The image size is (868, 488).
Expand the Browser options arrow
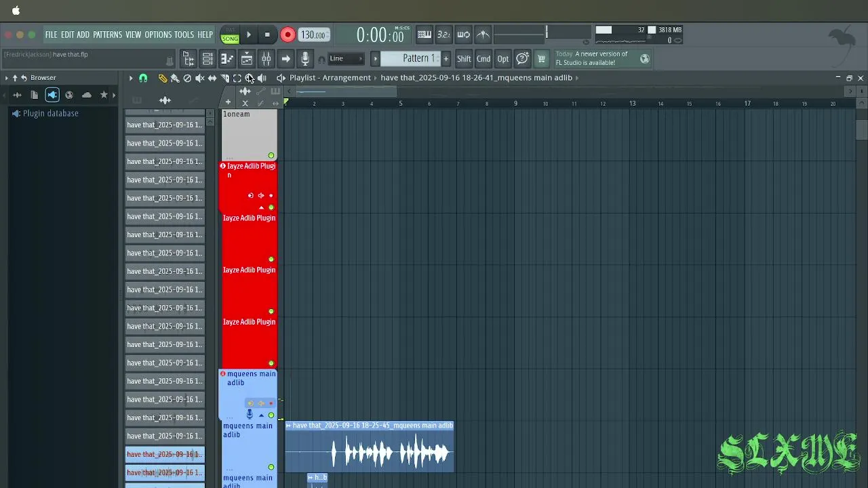(x=7, y=78)
